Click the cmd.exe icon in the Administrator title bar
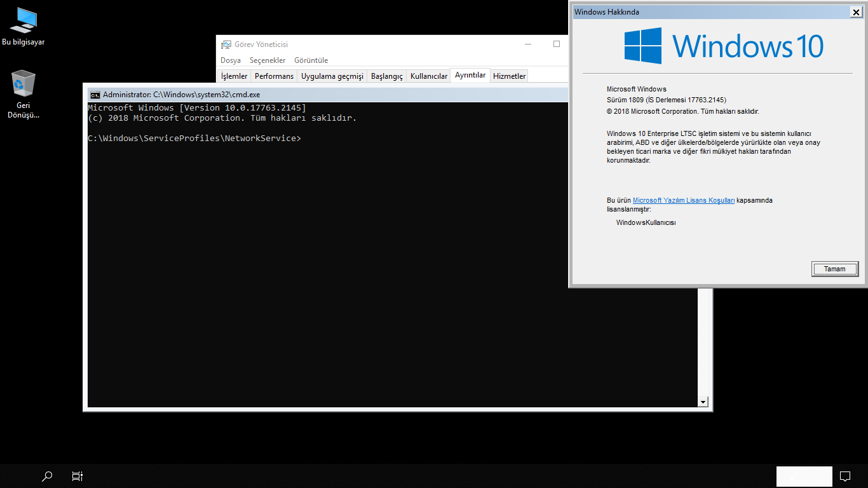 tap(95, 95)
